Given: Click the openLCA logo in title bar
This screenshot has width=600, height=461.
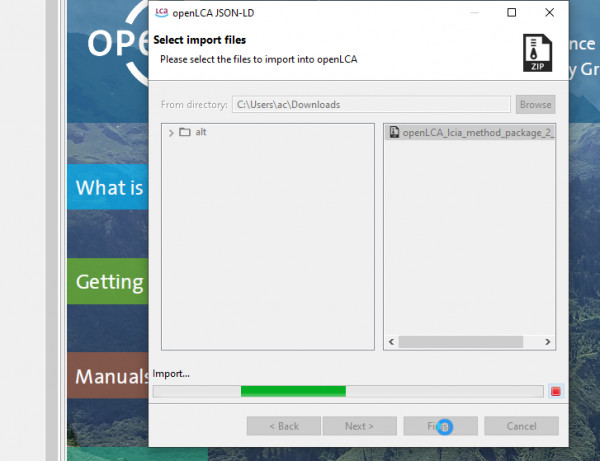Looking at the screenshot, I should tap(161, 13).
